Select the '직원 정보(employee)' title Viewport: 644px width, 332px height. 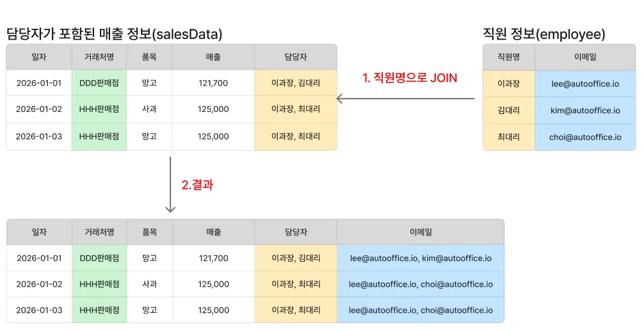coord(543,35)
